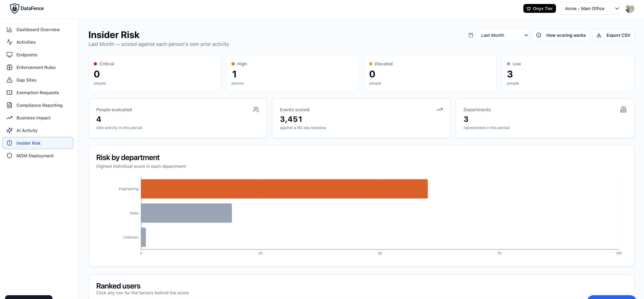Click the Risk by department heading
Viewport: 644px width, 299px height.
pyautogui.click(x=128, y=157)
